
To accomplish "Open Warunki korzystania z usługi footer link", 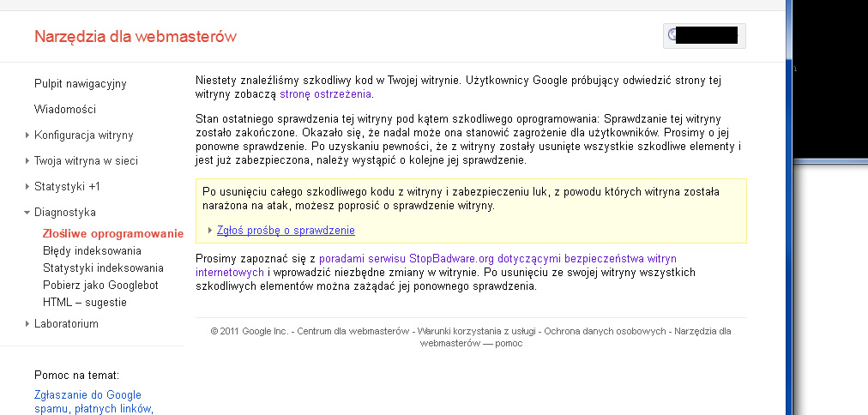I will pyautogui.click(x=476, y=332).
